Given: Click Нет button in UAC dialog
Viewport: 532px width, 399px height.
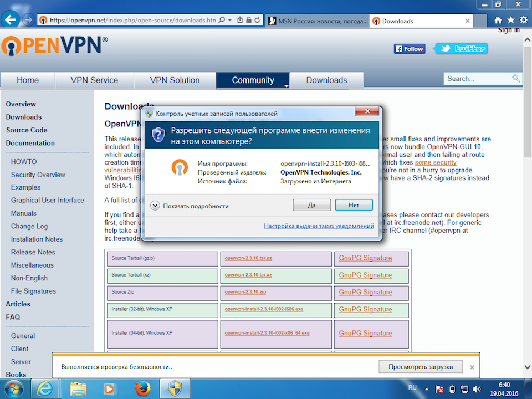Looking at the screenshot, I should [x=354, y=205].
